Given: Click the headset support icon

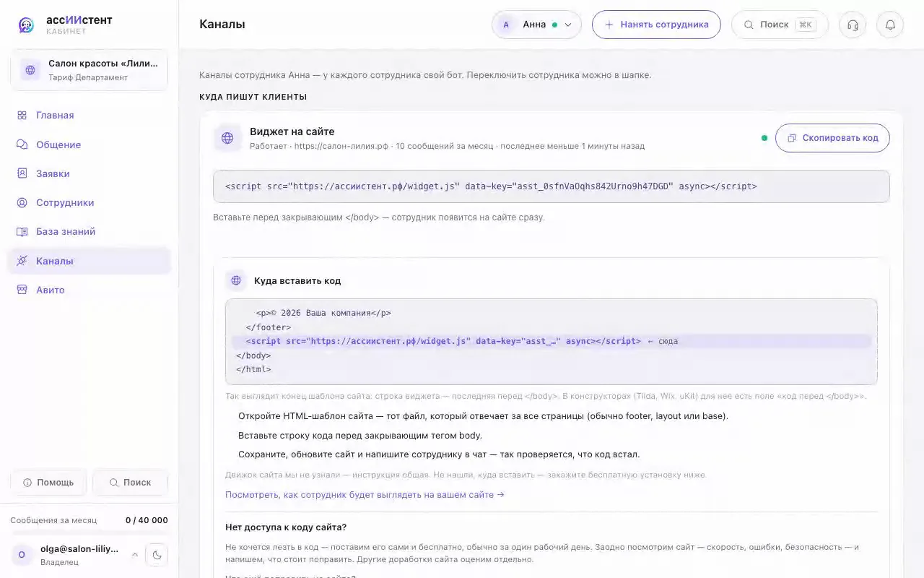Looking at the screenshot, I should point(853,25).
